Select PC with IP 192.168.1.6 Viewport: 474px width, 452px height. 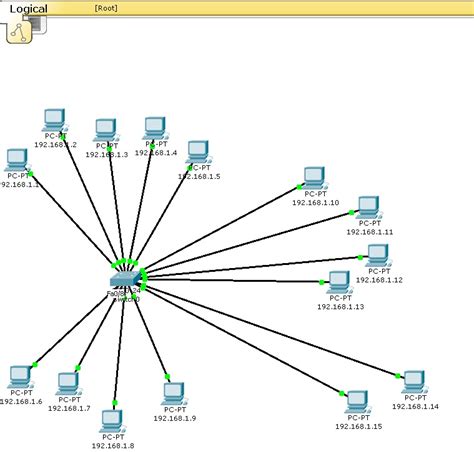(20, 377)
